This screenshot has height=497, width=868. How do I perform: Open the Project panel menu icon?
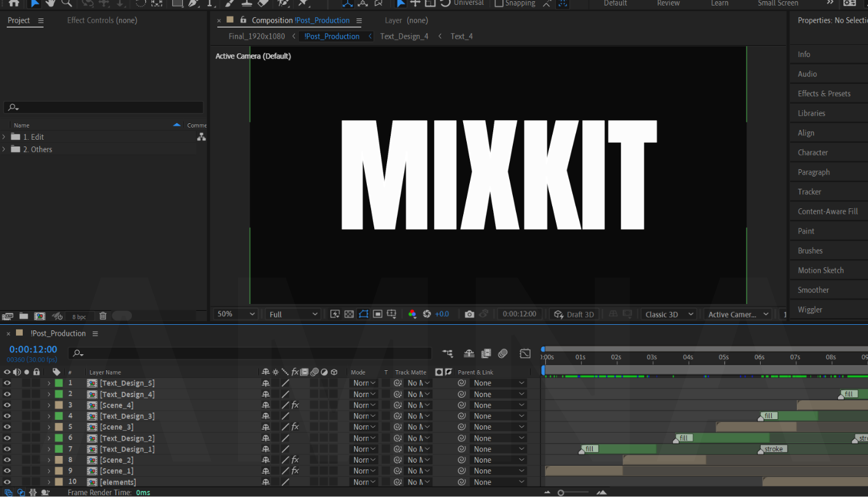pos(40,21)
